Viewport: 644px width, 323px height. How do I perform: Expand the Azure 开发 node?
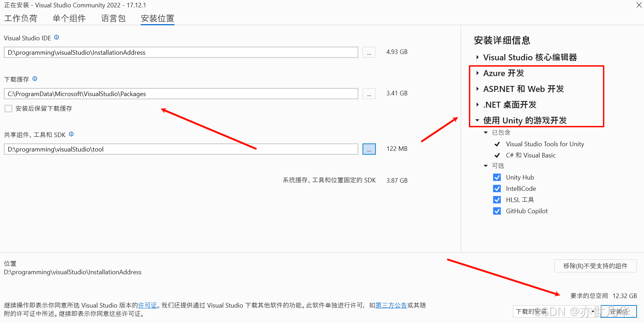(477, 73)
